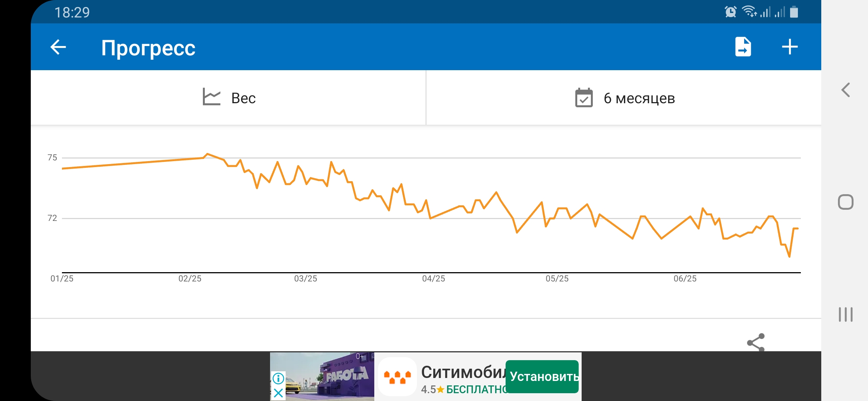Tap the latest chart point after 06/25
868x401 pixels.
(x=798, y=228)
